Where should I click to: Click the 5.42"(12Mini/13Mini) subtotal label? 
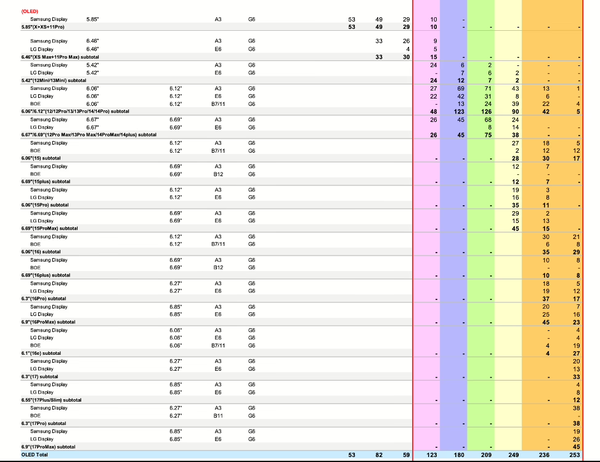(54, 80)
